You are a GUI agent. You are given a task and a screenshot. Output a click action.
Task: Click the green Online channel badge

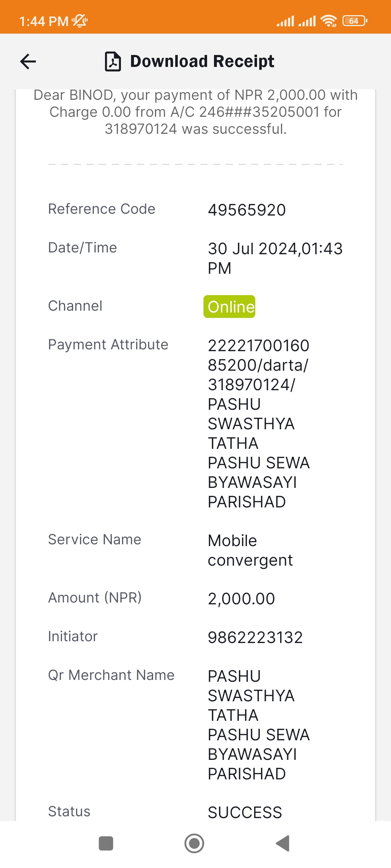pos(229,307)
